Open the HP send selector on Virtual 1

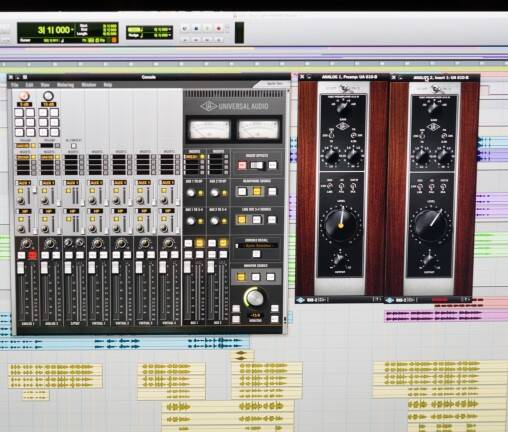pos(96,211)
